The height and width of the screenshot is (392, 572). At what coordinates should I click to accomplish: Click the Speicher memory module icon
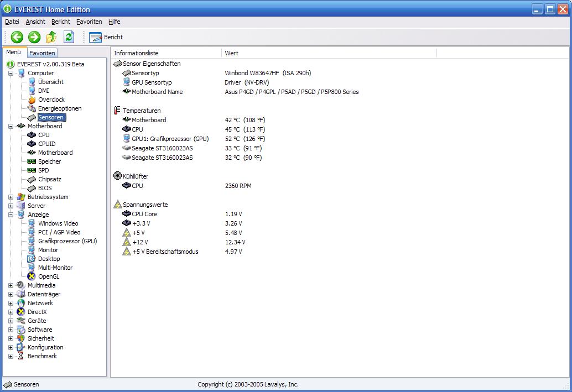32,161
